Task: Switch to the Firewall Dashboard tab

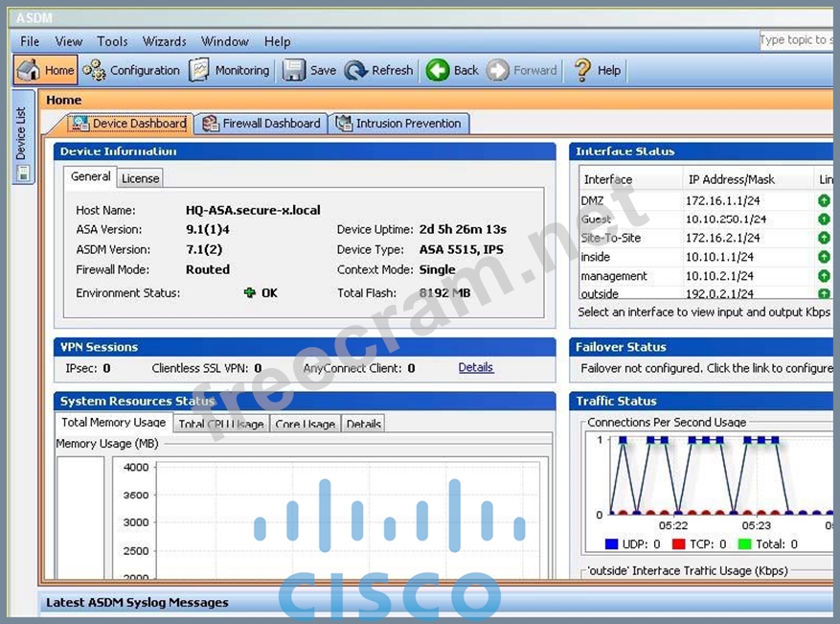Action: [x=261, y=124]
